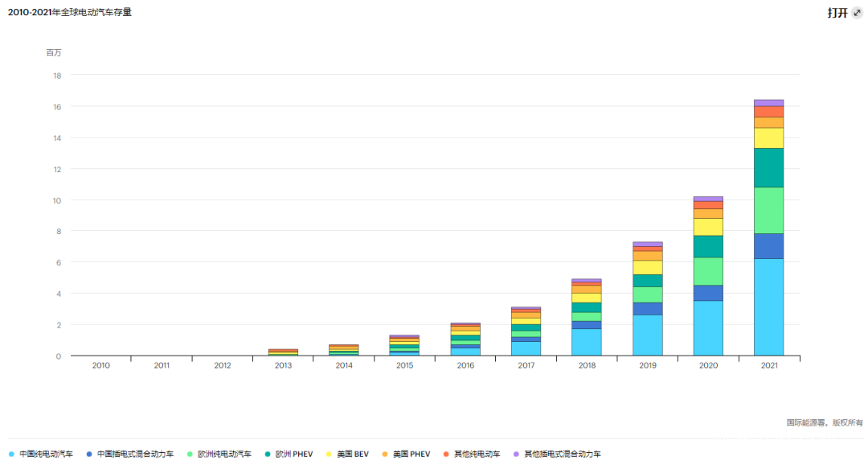Image resolution: width=868 pixels, height=465 pixels.
Task: Click the 12 y-axis value
Action: (x=57, y=169)
